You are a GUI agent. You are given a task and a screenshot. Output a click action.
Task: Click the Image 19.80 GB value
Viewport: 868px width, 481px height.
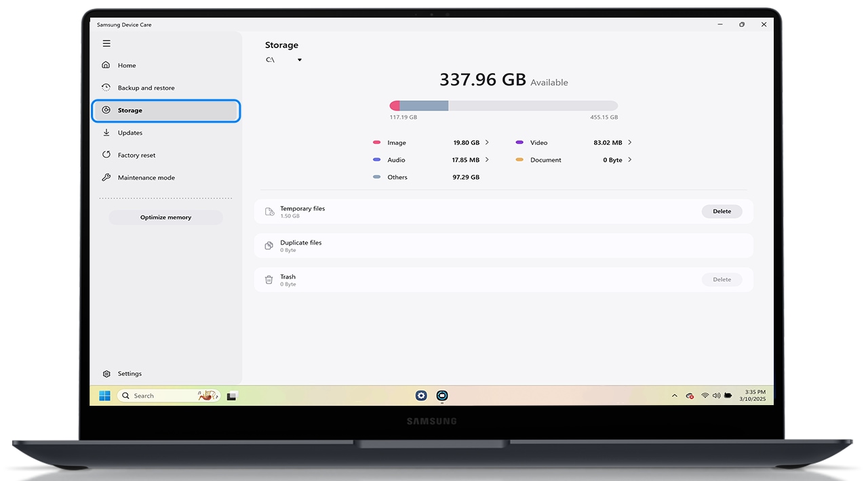click(466, 142)
